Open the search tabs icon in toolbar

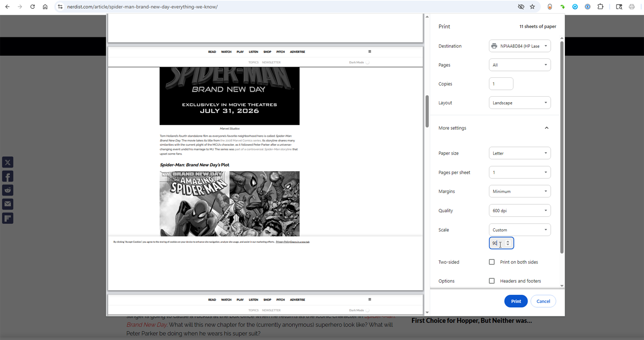pos(619,7)
